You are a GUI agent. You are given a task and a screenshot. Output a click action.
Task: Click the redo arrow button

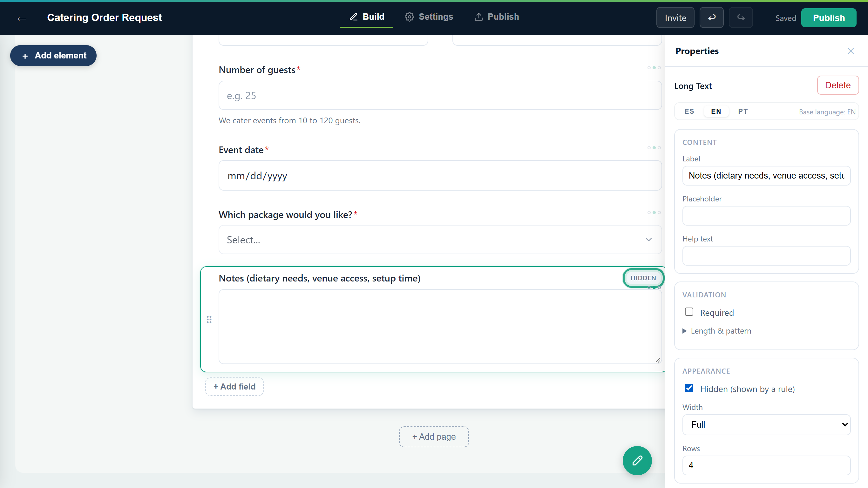(741, 17)
